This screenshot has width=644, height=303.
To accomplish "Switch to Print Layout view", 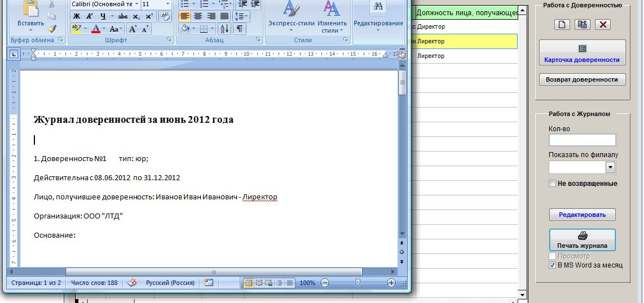I will 249,283.
